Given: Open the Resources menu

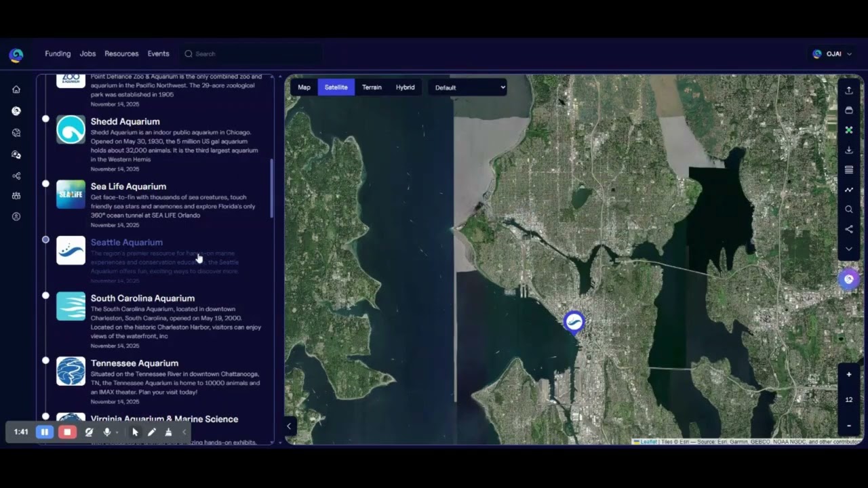Looking at the screenshot, I should pos(121,54).
